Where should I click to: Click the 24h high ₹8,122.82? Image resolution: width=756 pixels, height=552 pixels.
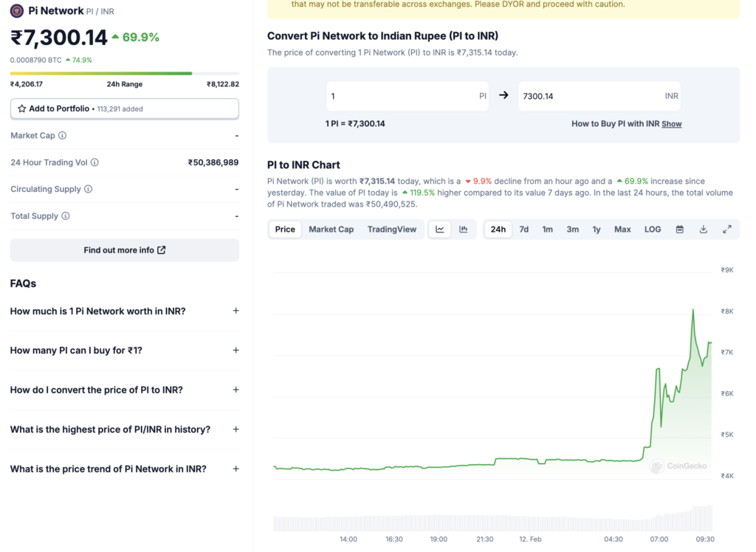click(223, 84)
